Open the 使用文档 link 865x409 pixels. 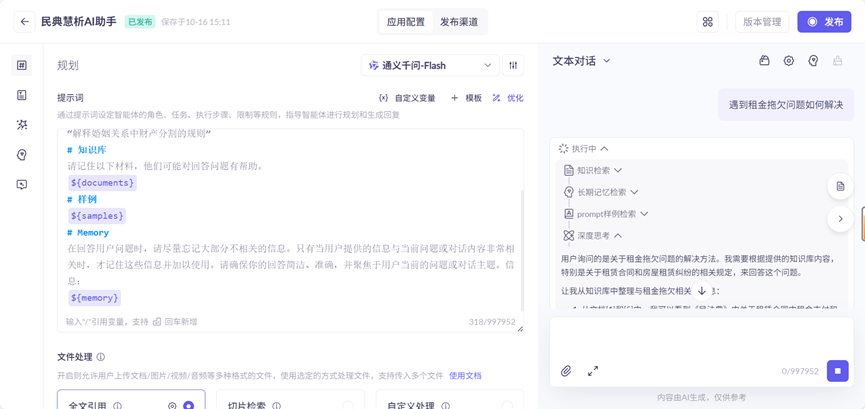point(465,375)
